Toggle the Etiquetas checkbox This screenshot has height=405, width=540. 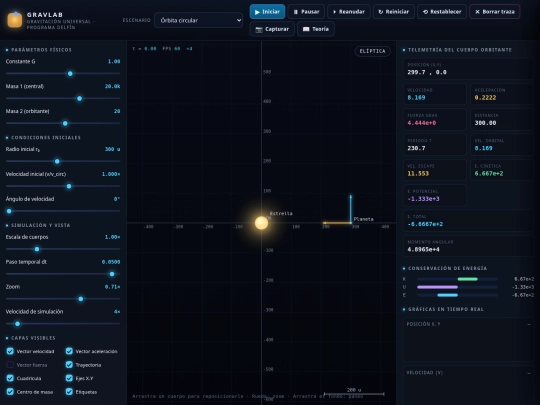tap(69, 392)
